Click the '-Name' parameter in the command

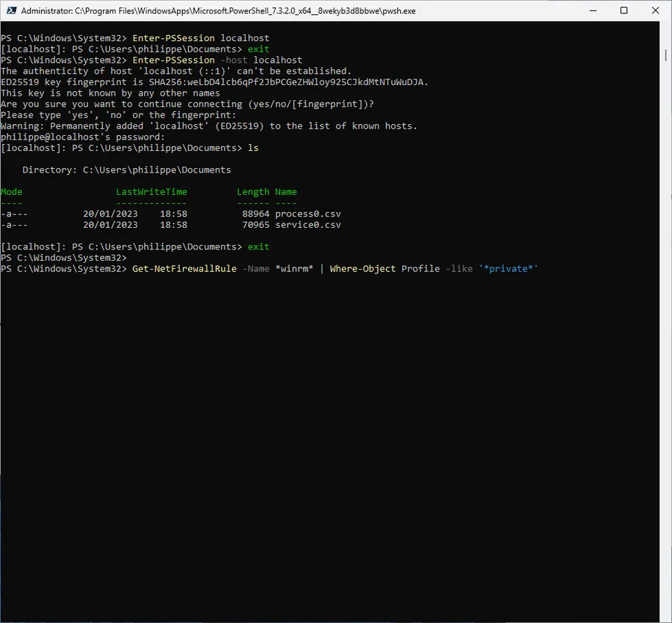256,269
